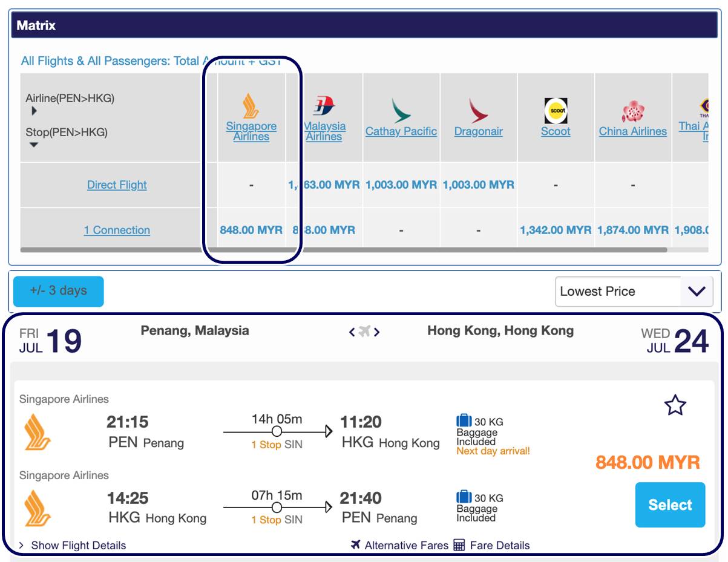Collapse the Stop(PEN>HKG) arrow
This screenshot has height=562, width=728.
pos(34,145)
